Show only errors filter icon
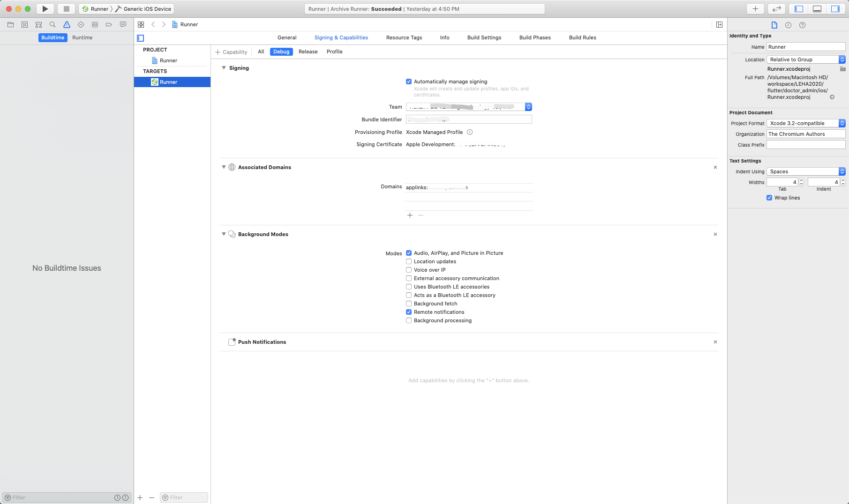The image size is (849, 504). pyautogui.click(x=125, y=497)
